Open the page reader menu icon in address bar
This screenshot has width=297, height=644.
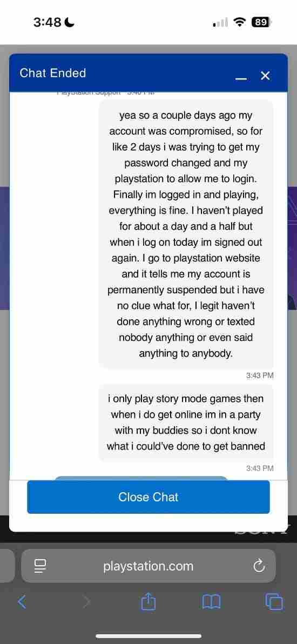click(40, 566)
